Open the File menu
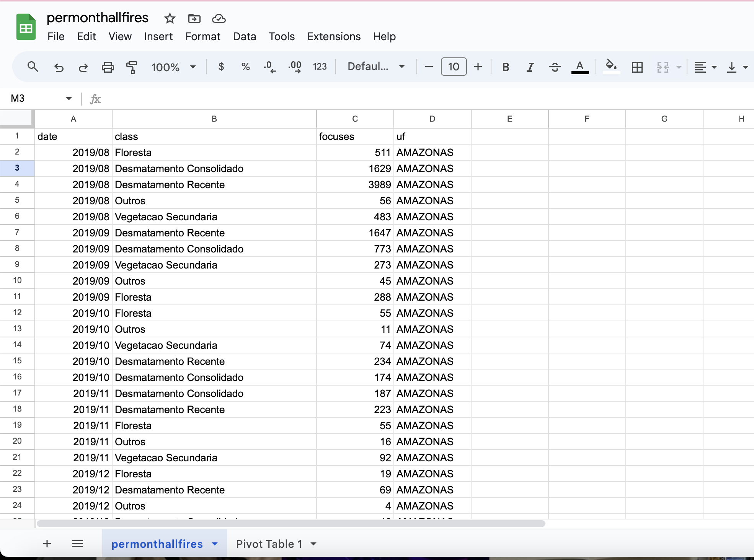 click(x=56, y=36)
